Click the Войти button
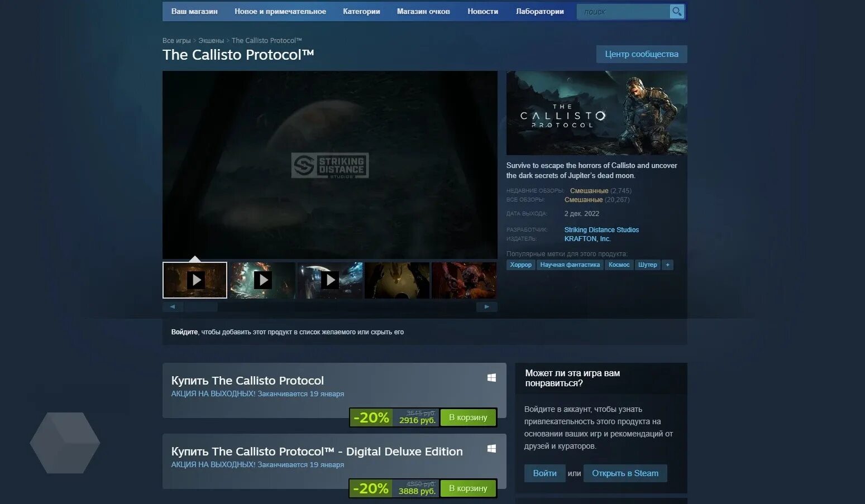The image size is (865, 504). pos(544,473)
